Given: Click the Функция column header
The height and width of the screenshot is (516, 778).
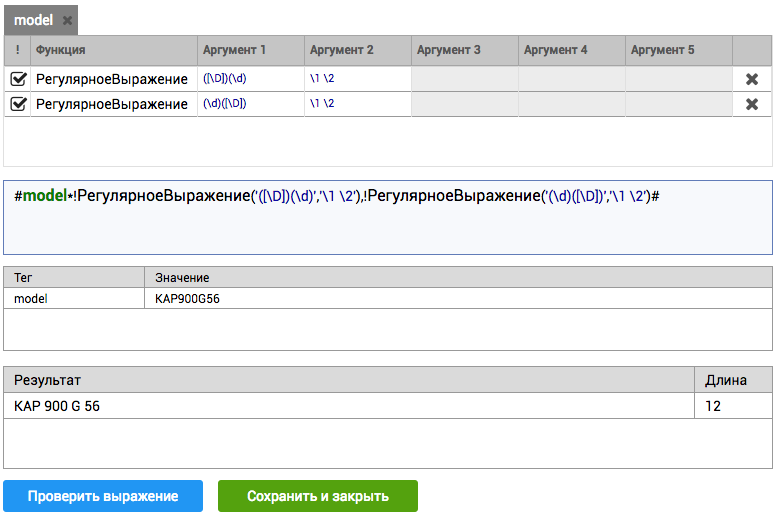Looking at the screenshot, I should click(x=60, y=50).
